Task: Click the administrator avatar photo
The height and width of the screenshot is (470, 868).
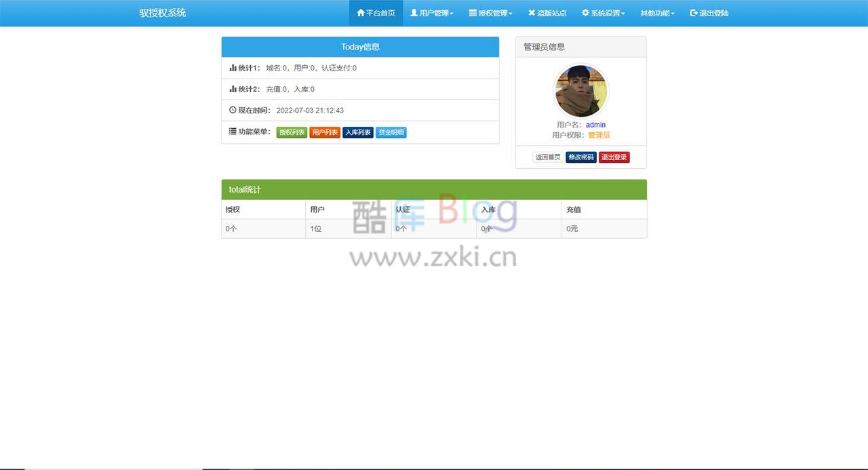Action: [581, 90]
